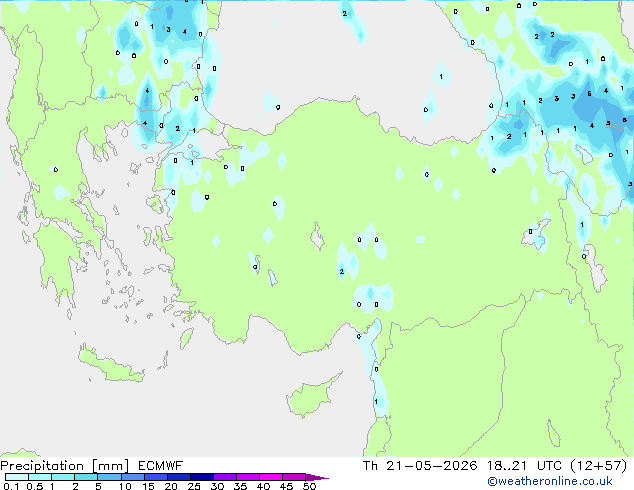This screenshot has height=490, width=634.
Task: Click the island of Crete on the map
Action: (110, 363)
